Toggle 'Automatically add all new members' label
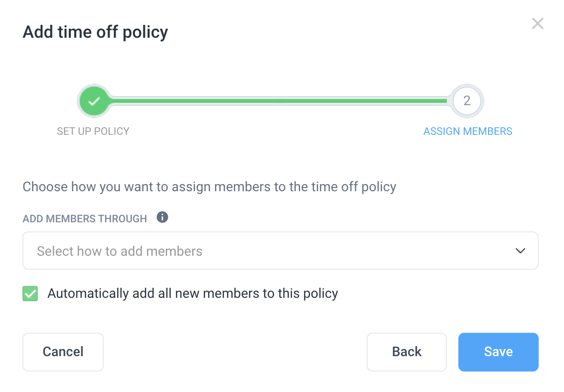This screenshot has height=392, width=564. (x=193, y=294)
